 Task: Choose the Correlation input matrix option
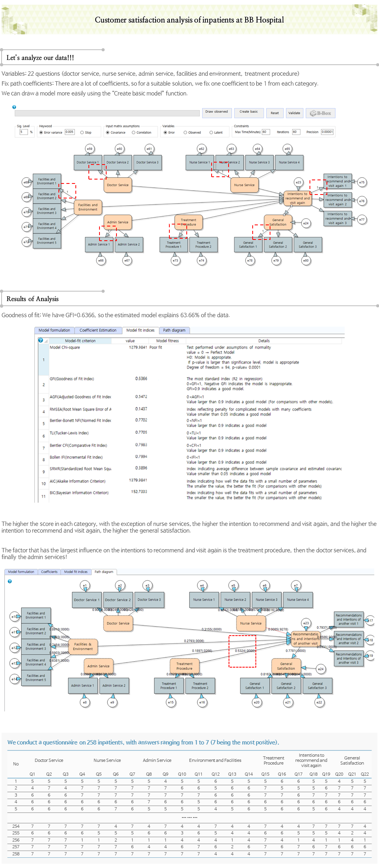click(133, 133)
